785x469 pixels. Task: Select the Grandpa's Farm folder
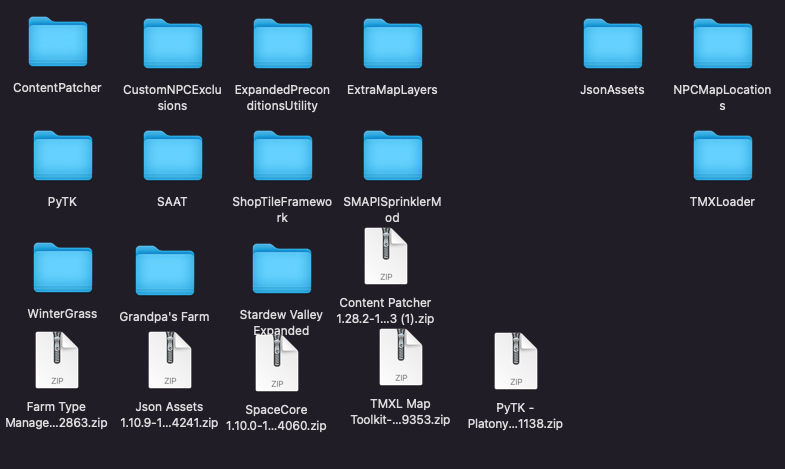pos(164,271)
